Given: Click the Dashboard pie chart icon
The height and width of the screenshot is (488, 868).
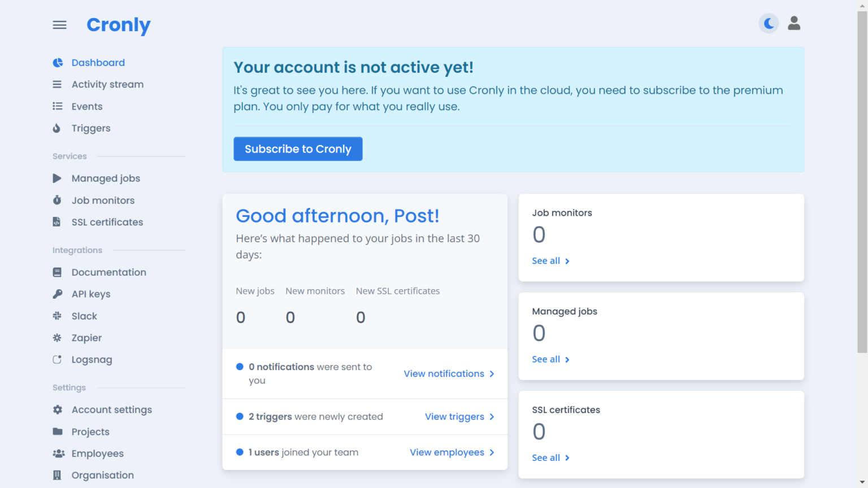Looking at the screenshot, I should [58, 63].
